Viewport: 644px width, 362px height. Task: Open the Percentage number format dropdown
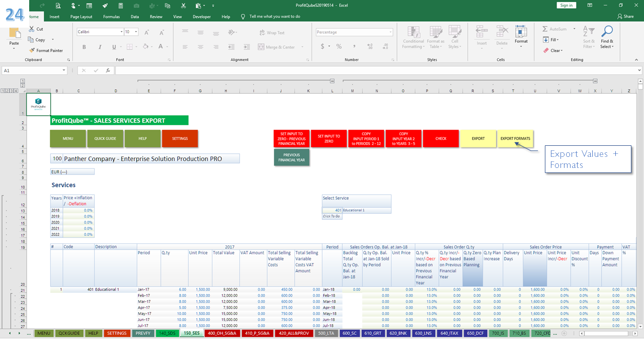390,32
